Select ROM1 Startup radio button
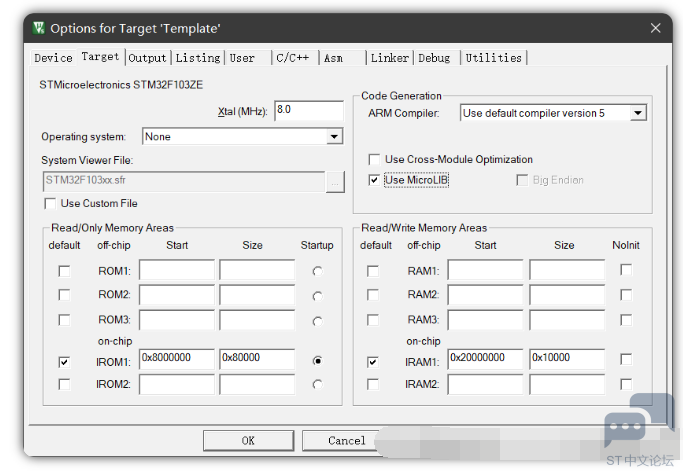Viewport: 683px width, 476px height. pos(318,271)
